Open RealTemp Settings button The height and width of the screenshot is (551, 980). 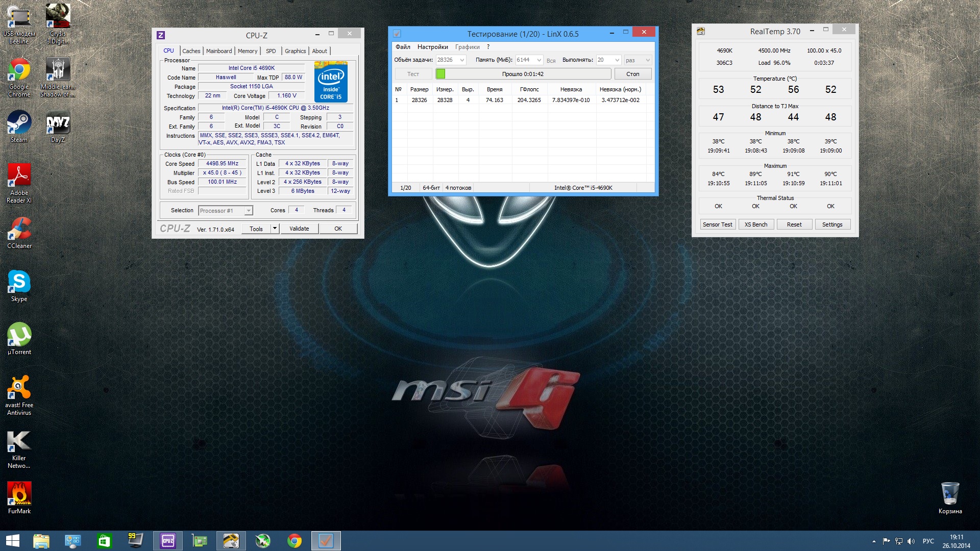(x=832, y=224)
